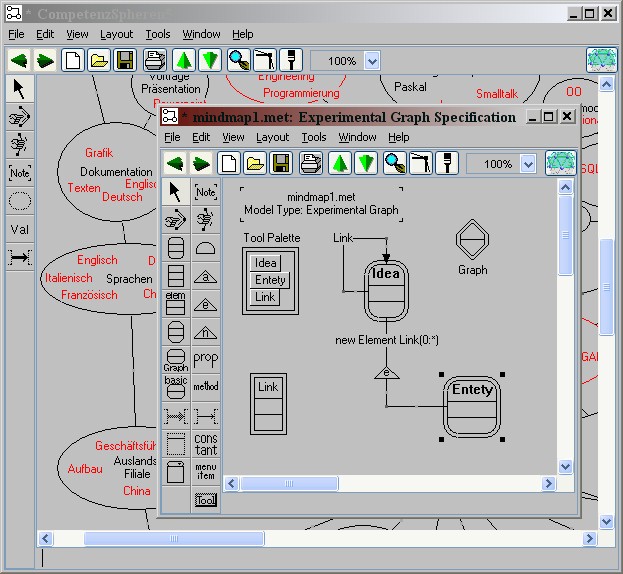This screenshot has height=574, width=623.
Task: Open the View menu in the mindmap1.met window
Action: coord(233,137)
